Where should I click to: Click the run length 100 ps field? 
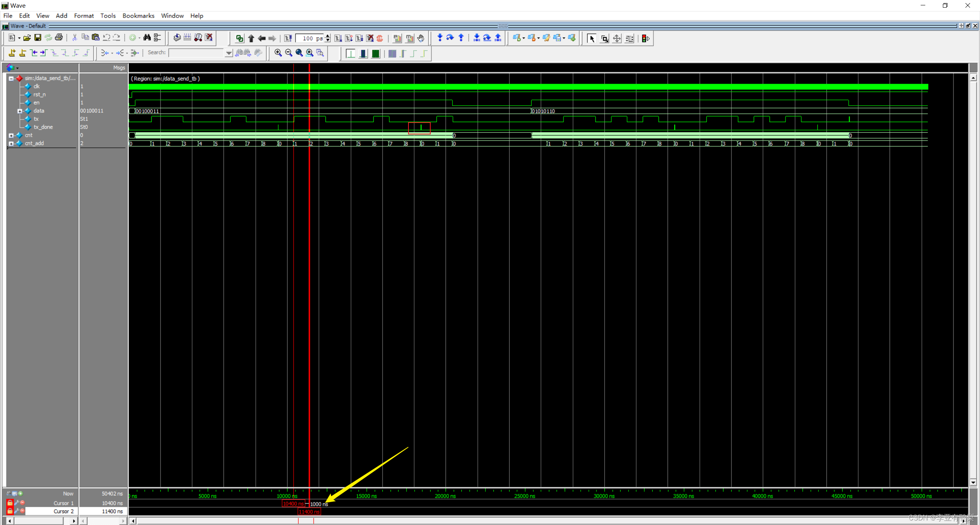(310, 38)
